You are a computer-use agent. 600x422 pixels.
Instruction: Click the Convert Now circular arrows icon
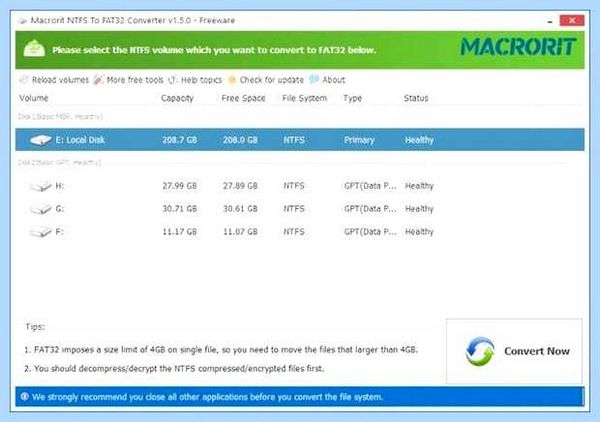point(480,351)
